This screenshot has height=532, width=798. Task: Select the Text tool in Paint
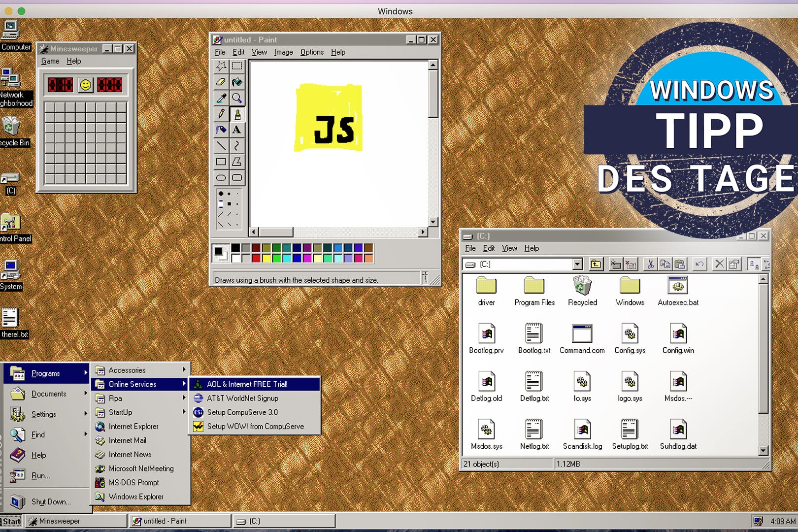click(x=237, y=130)
